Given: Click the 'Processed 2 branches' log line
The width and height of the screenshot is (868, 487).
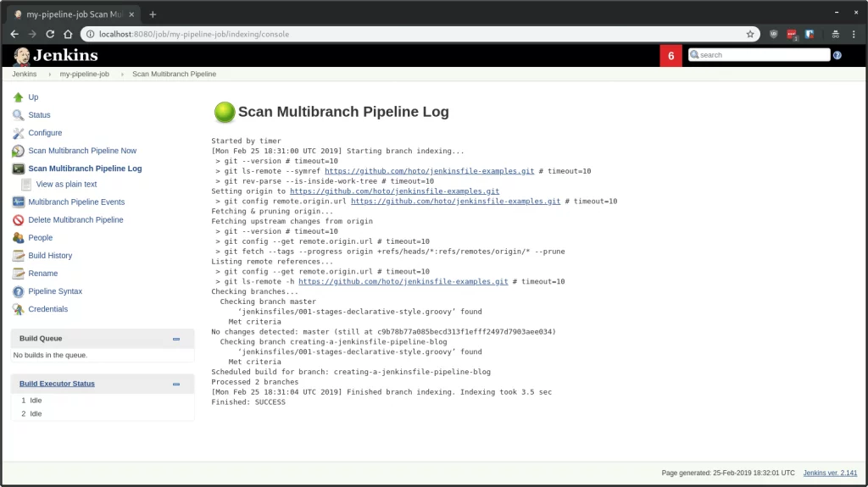Looking at the screenshot, I should coord(254,383).
